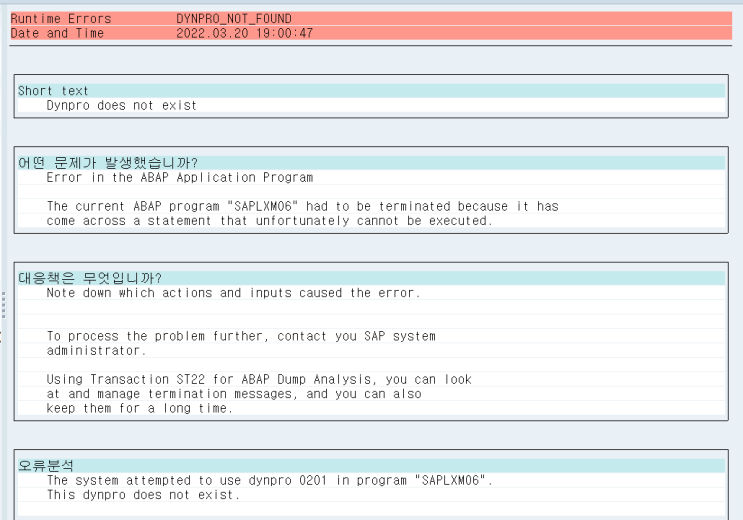This screenshot has height=520, width=743.
Task: Click the DYNPRO_NOT_FOUND runtime error name
Action: (233, 19)
